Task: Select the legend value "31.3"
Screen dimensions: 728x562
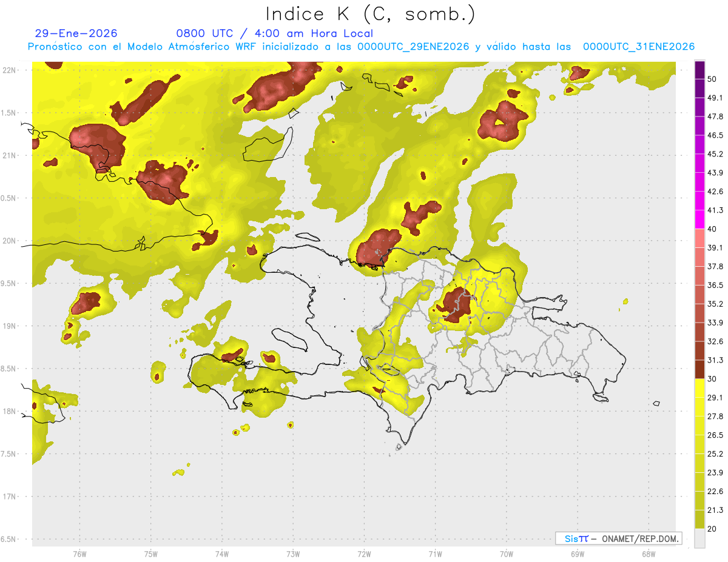Action: [x=716, y=360]
